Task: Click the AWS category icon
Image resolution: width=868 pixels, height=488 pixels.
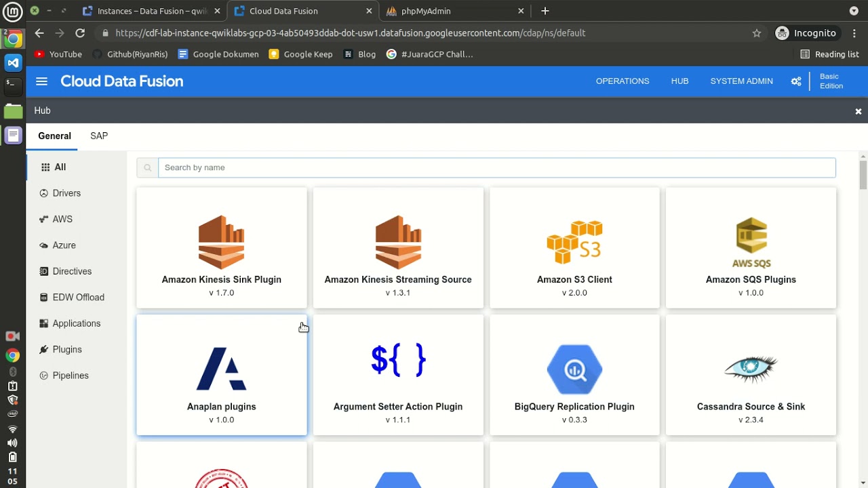Action: (44, 220)
